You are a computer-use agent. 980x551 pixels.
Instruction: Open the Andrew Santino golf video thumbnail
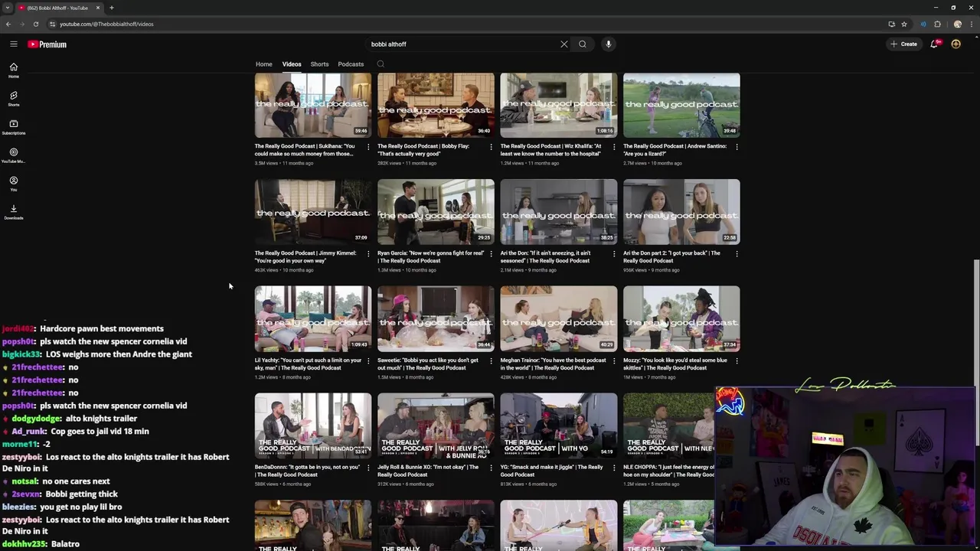pos(681,106)
